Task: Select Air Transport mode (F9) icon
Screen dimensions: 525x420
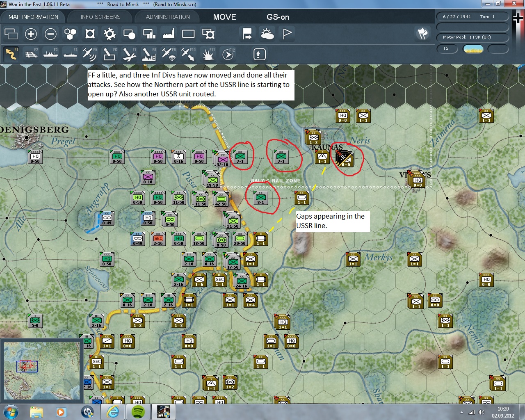Action: pyautogui.click(x=169, y=54)
